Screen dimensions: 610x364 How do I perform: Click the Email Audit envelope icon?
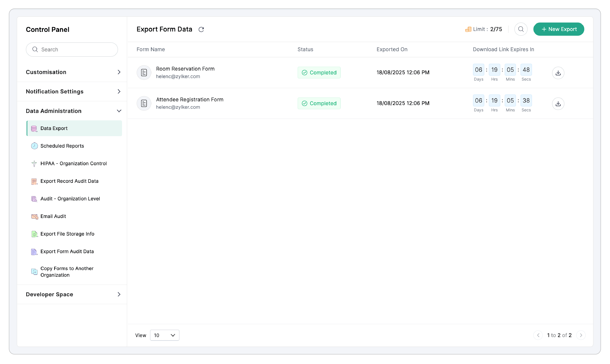pos(34,216)
